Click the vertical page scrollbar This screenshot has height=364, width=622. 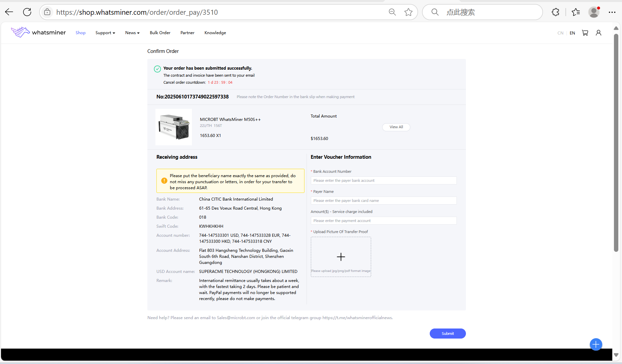point(616,143)
